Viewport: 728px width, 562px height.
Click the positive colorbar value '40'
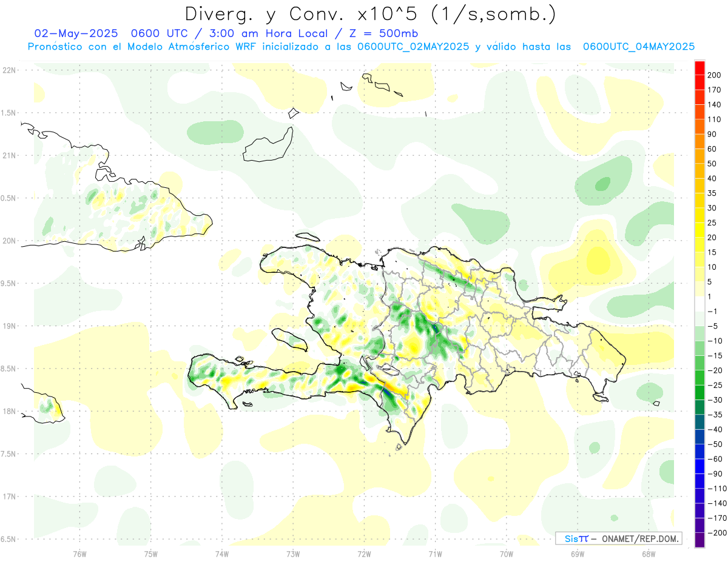[x=713, y=179]
